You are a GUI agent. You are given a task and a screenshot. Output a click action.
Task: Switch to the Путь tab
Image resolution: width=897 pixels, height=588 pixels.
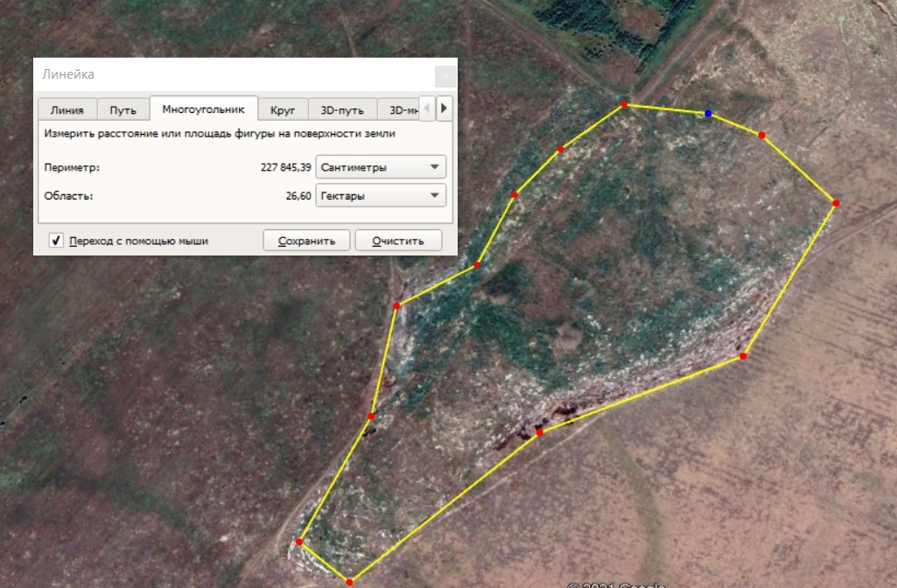tap(123, 110)
